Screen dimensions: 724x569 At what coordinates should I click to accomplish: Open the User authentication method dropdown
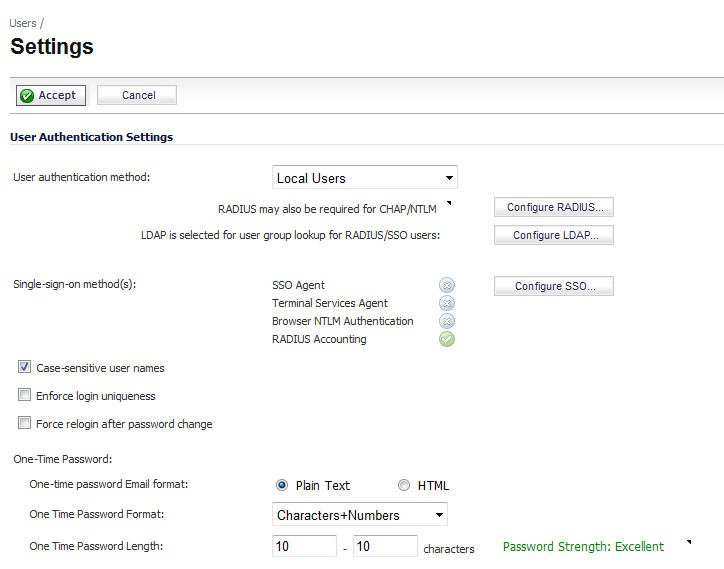[x=365, y=177]
